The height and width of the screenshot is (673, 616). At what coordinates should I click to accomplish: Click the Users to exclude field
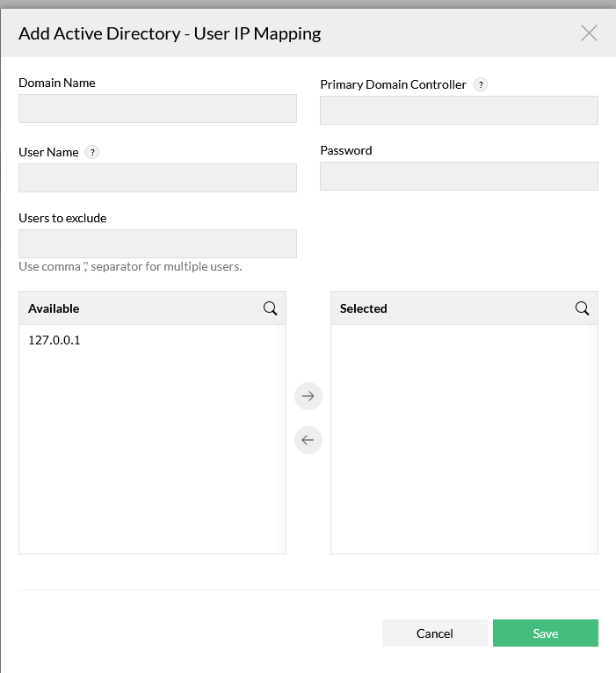(x=157, y=243)
